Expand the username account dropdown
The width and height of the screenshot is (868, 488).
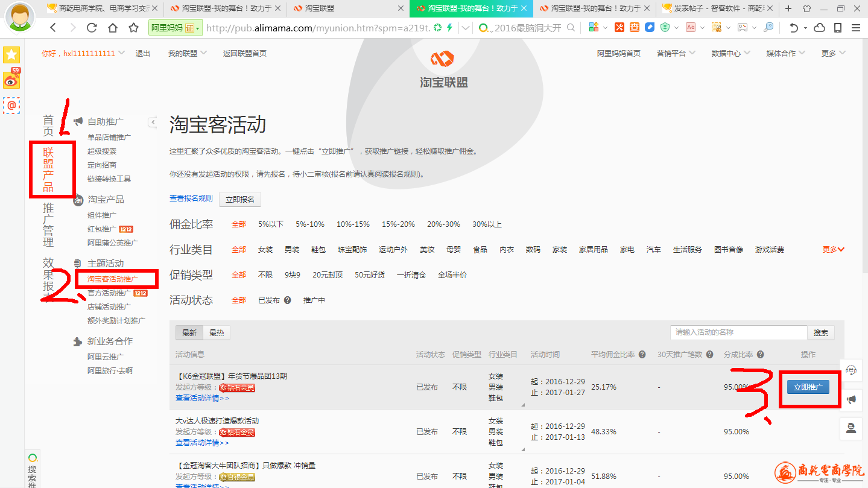pos(122,53)
